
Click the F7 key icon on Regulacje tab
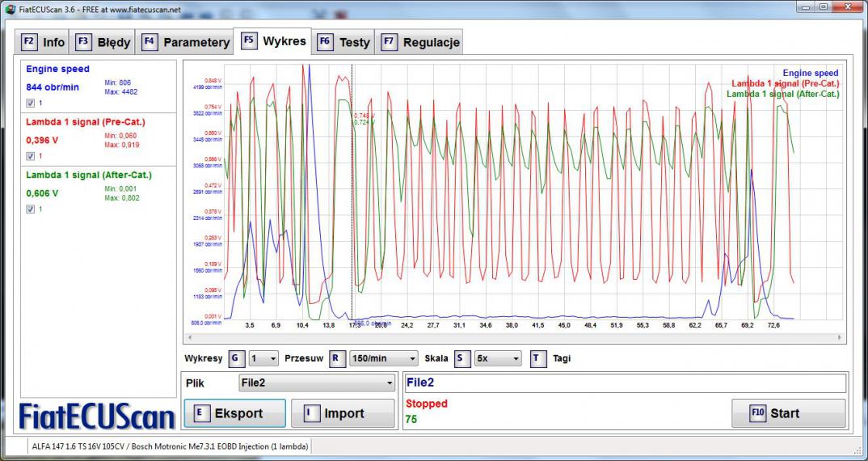pyautogui.click(x=389, y=42)
